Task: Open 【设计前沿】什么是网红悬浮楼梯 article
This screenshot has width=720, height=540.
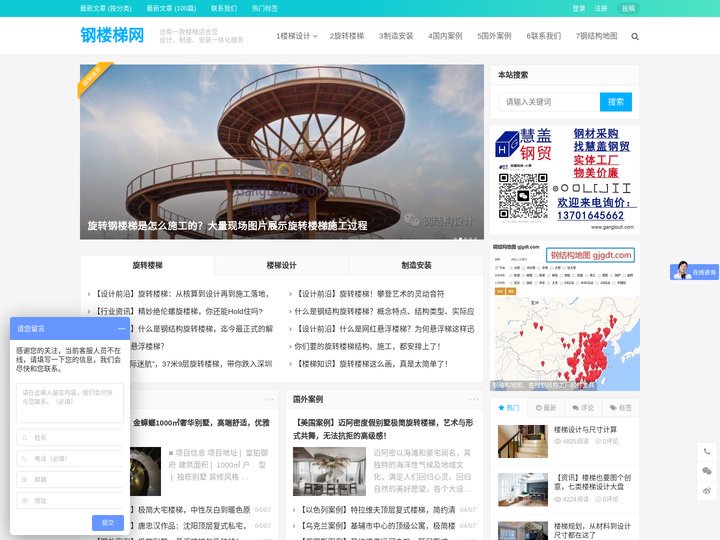Action: (x=384, y=329)
